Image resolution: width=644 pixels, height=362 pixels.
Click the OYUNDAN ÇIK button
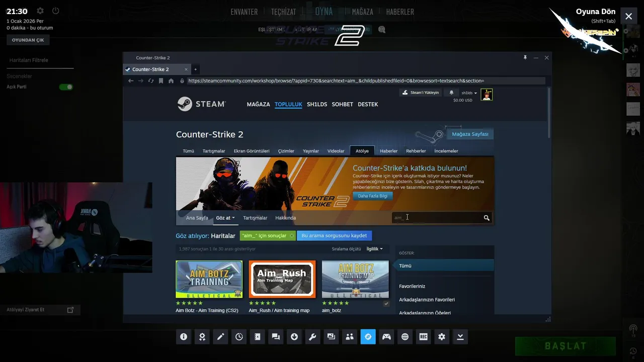point(28,40)
